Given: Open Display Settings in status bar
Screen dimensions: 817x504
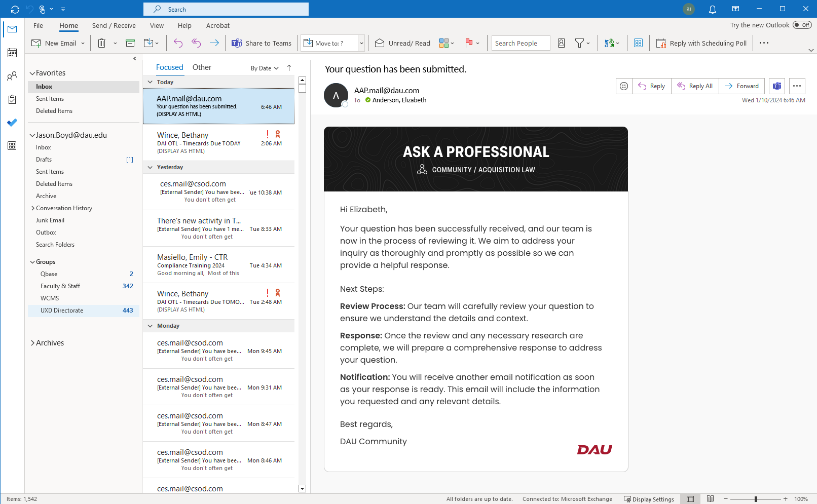Looking at the screenshot, I should (x=649, y=499).
